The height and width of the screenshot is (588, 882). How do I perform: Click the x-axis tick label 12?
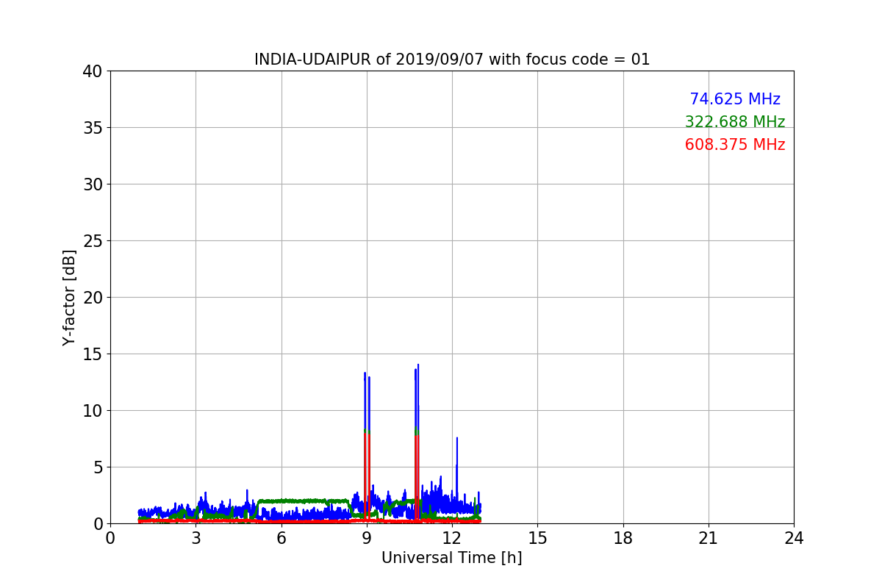pos(452,538)
